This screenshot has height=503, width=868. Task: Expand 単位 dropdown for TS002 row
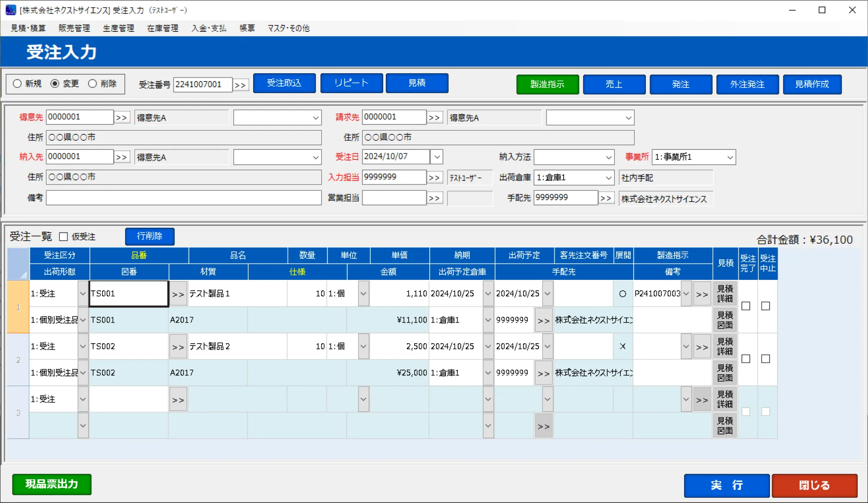[x=363, y=347]
